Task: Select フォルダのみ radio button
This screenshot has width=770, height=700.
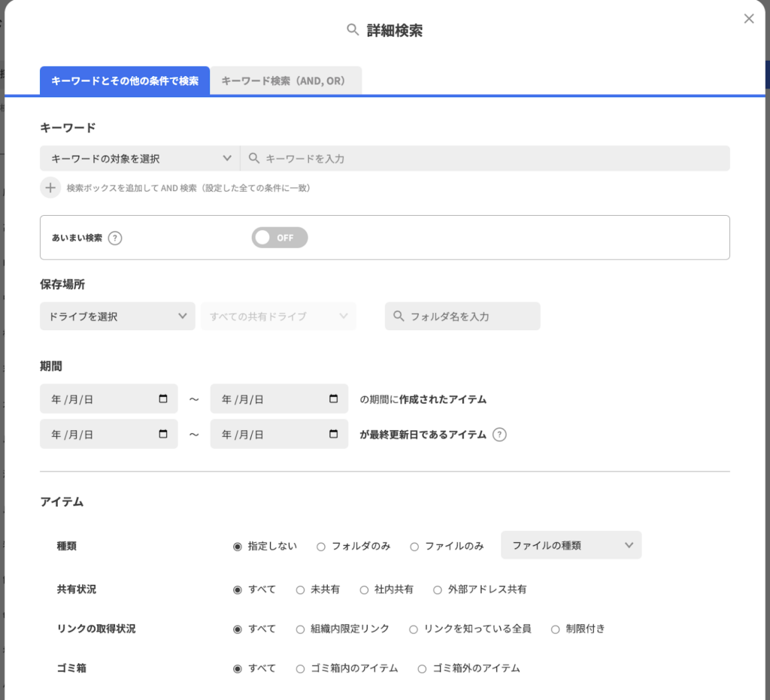Action: [321, 547]
